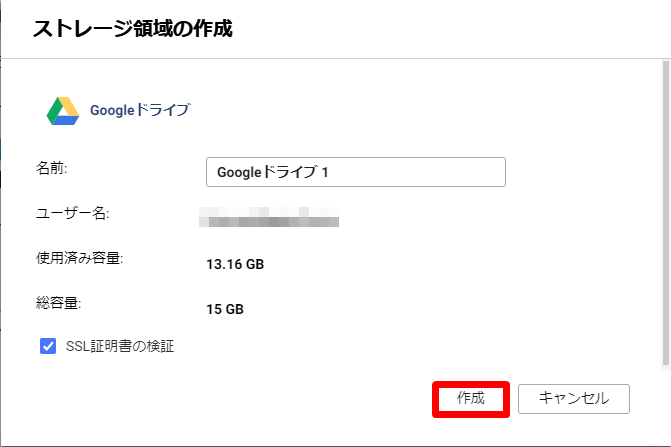Click the dialog's vertical scrollbar
671x447 pixels.
665,213
